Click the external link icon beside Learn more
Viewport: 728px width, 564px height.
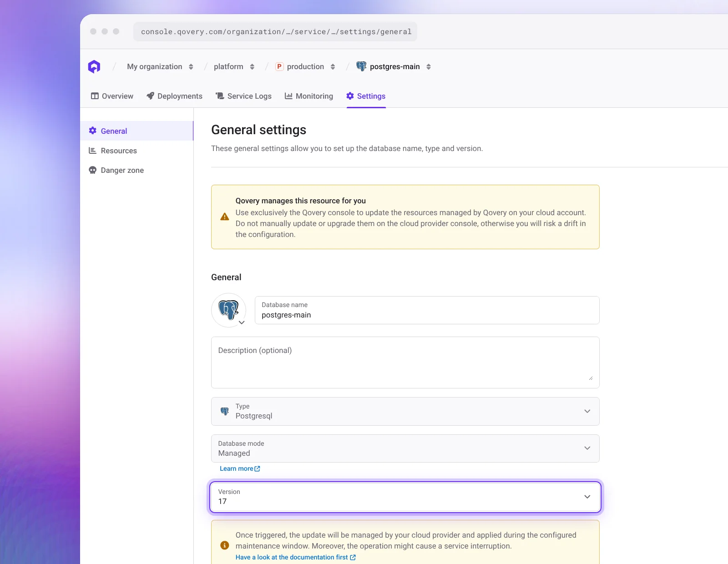click(x=257, y=468)
